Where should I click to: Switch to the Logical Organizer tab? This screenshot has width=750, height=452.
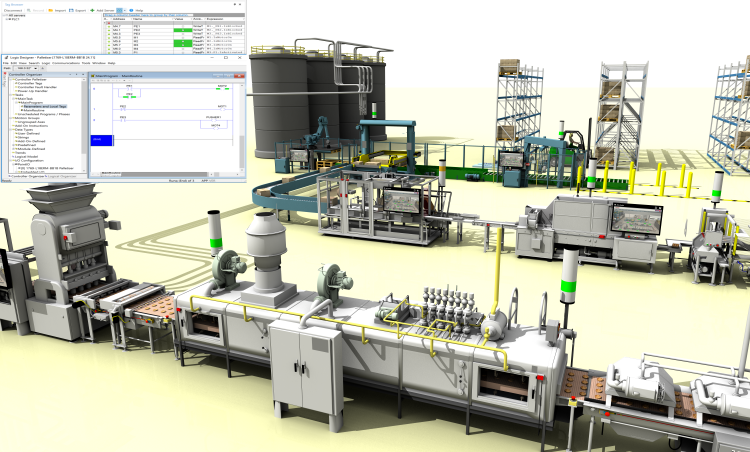click(62, 176)
